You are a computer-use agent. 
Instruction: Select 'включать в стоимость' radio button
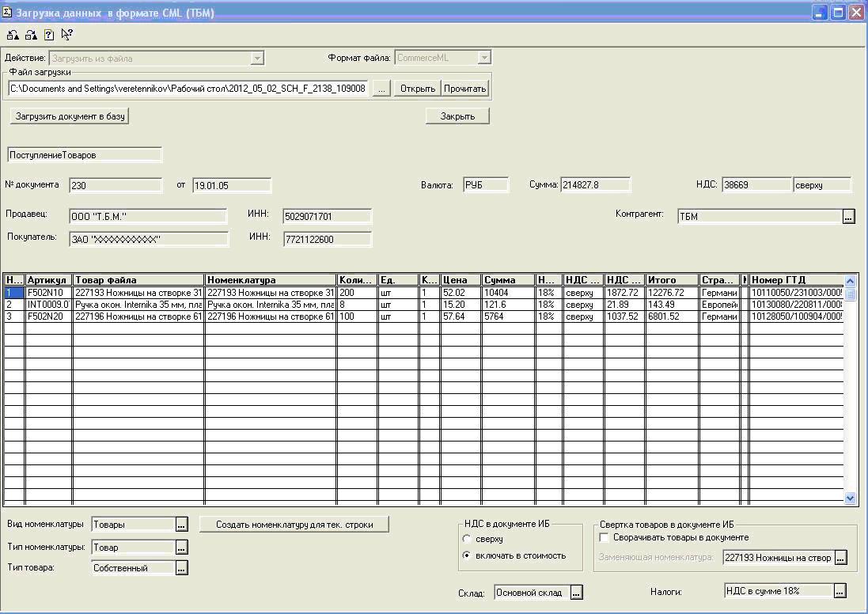pyautogui.click(x=468, y=555)
